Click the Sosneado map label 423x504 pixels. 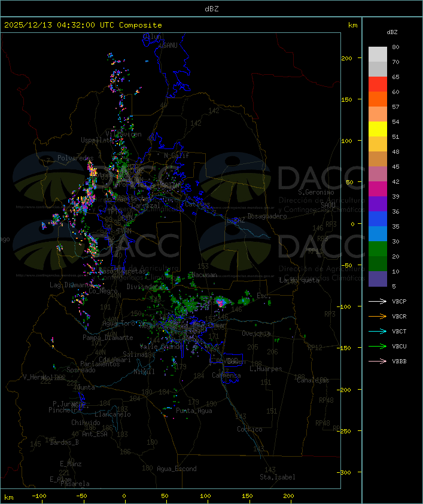[81, 370]
